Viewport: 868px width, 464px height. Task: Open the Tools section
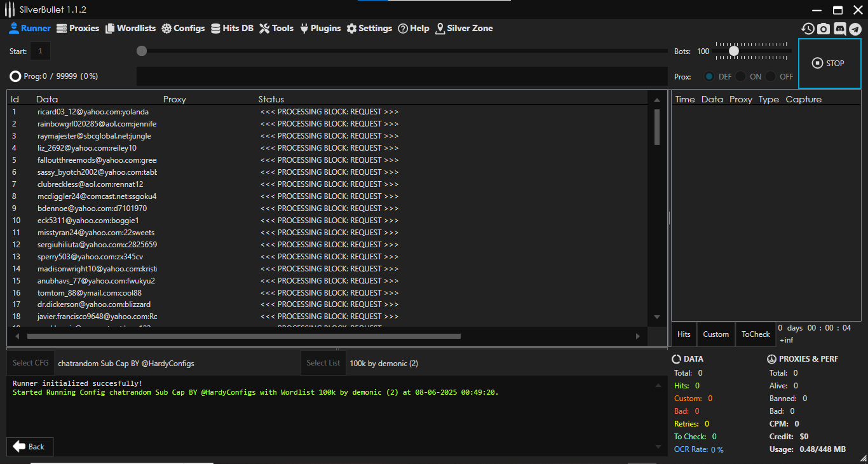coord(276,29)
